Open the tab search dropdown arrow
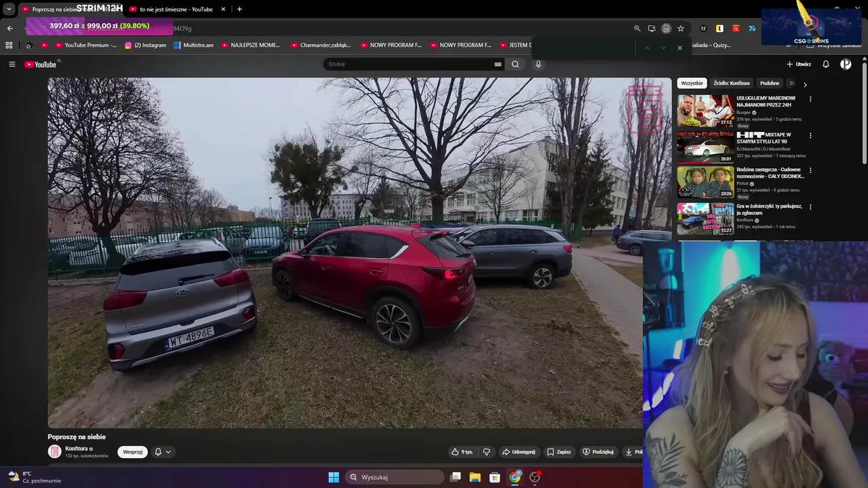The width and height of the screenshot is (868, 488). pyautogui.click(x=9, y=9)
